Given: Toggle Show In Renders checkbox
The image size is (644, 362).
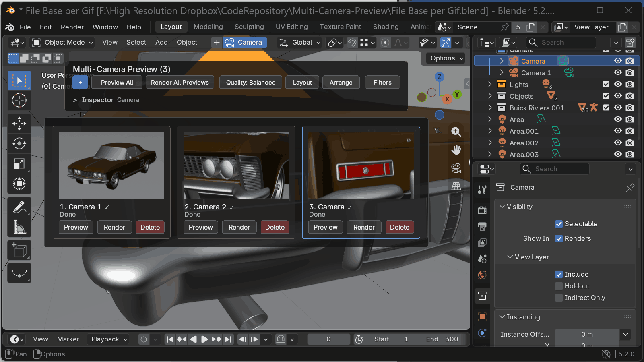Looking at the screenshot, I should pyautogui.click(x=559, y=238).
